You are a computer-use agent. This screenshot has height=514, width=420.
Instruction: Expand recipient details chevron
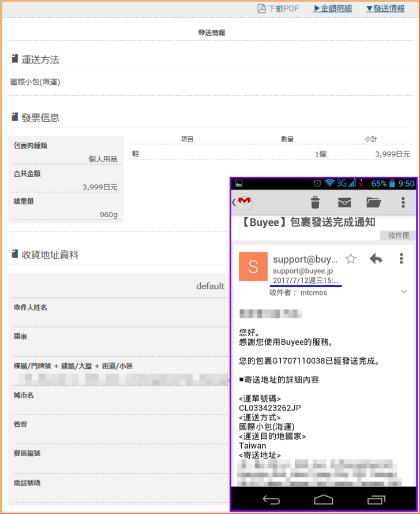404,292
